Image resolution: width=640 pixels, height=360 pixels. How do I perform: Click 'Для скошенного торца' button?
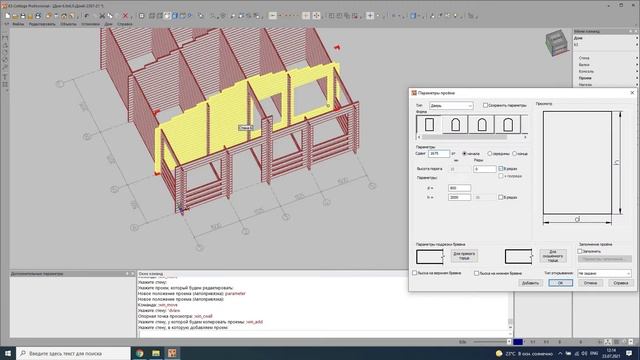553,256
